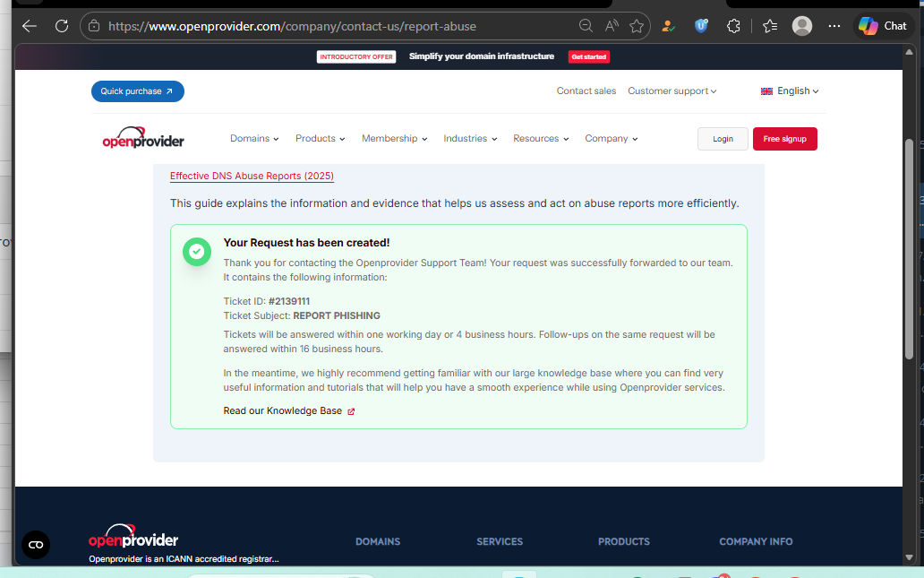Image resolution: width=924 pixels, height=578 pixels.
Task: Click the footer Openprovider logo
Action: pyautogui.click(x=133, y=536)
